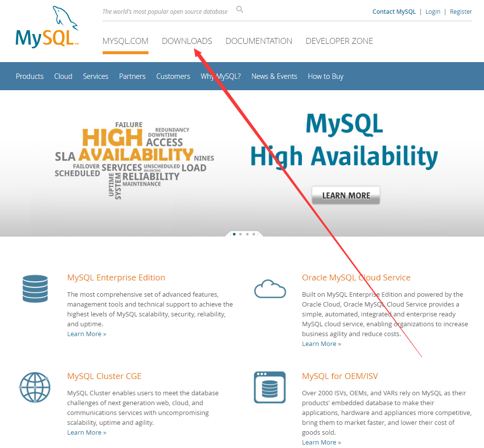Click the Login link
The image size is (484, 448).
[x=433, y=12]
